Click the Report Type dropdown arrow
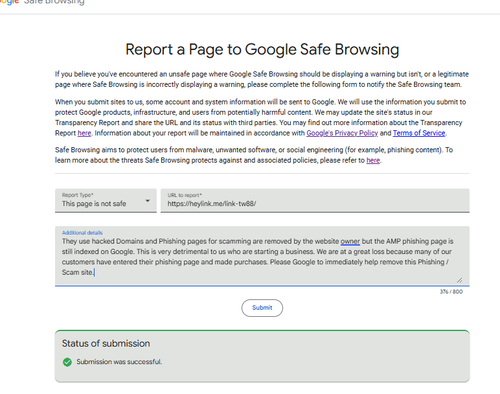Image resolution: width=500 pixels, height=394 pixels. [147, 201]
